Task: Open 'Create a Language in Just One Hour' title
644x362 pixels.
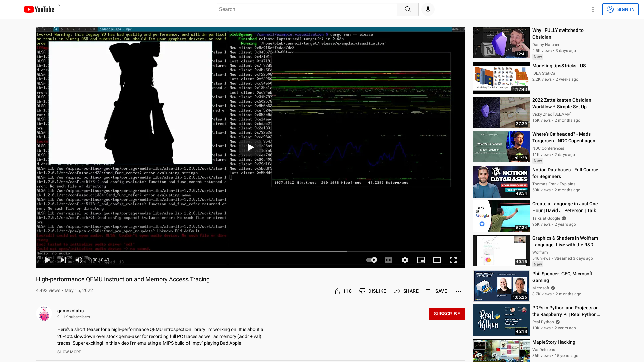Action: point(566,207)
